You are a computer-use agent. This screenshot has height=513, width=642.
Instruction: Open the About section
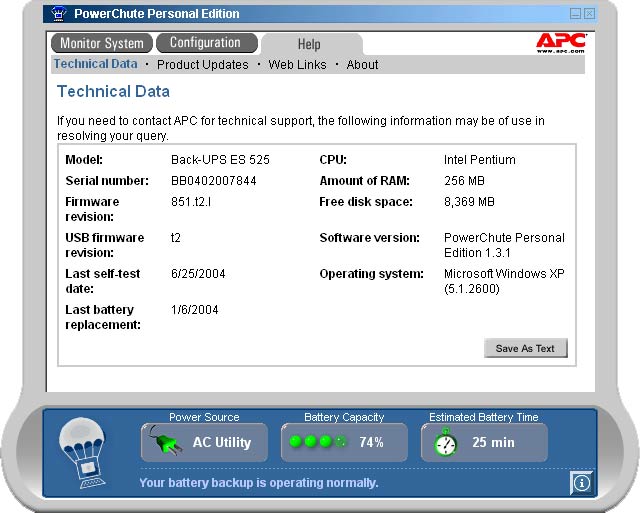point(362,65)
